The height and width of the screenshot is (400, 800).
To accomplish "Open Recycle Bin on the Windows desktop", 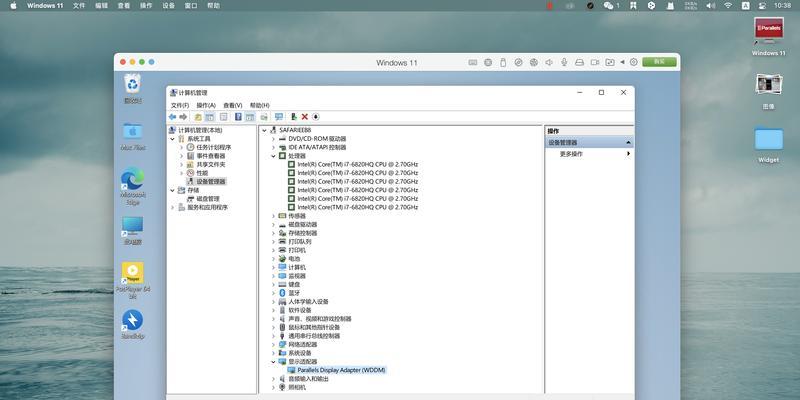I will click(x=133, y=88).
